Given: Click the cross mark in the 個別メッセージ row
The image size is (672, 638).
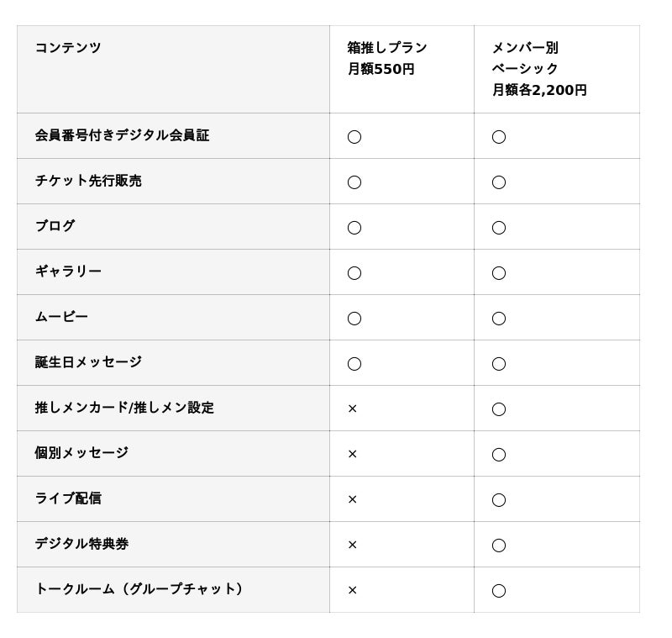Looking at the screenshot, I should (353, 454).
